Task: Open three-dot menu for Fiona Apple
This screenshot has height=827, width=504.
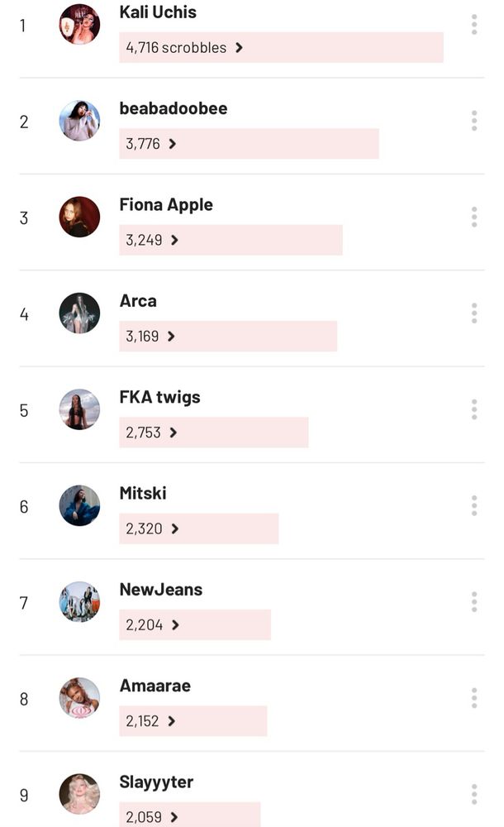Action: tap(474, 217)
